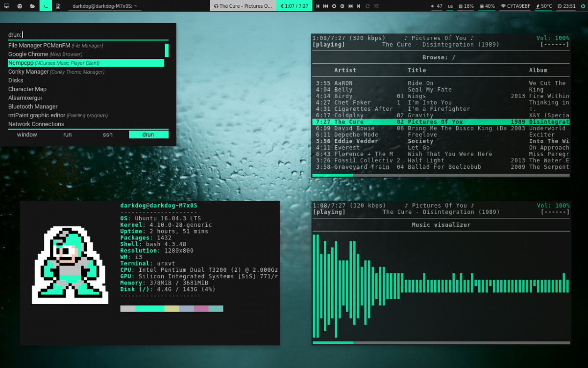Click the 23:51 clock indicator
This screenshot has height=368, width=588.
click(566, 6)
